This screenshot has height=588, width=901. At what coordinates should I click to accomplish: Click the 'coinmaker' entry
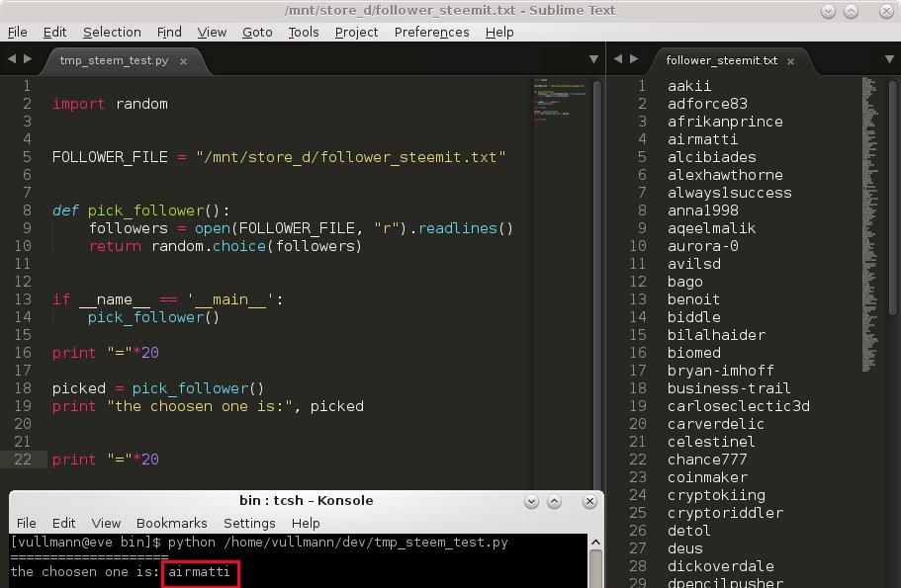(707, 477)
